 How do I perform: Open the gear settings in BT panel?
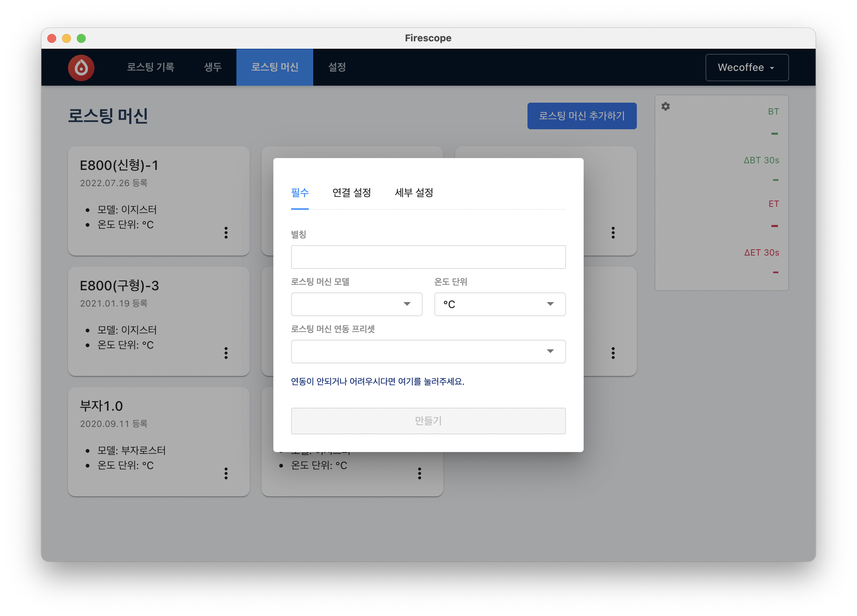tap(665, 106)
